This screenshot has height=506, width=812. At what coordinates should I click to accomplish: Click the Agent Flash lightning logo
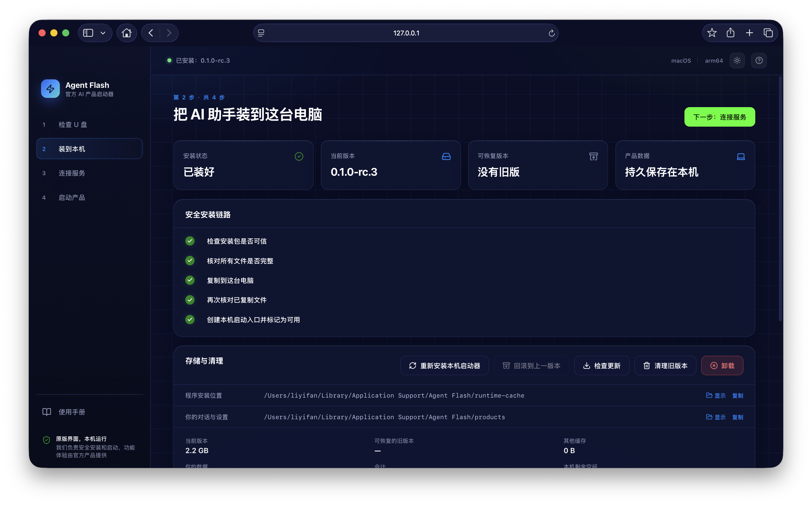(x=51, y=89)
